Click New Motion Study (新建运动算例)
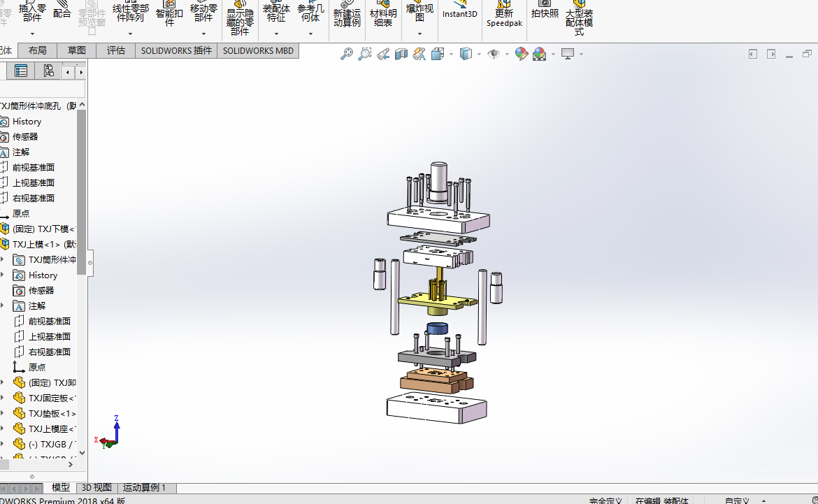The height and width of the screenshot is (504, 818). 347,14
